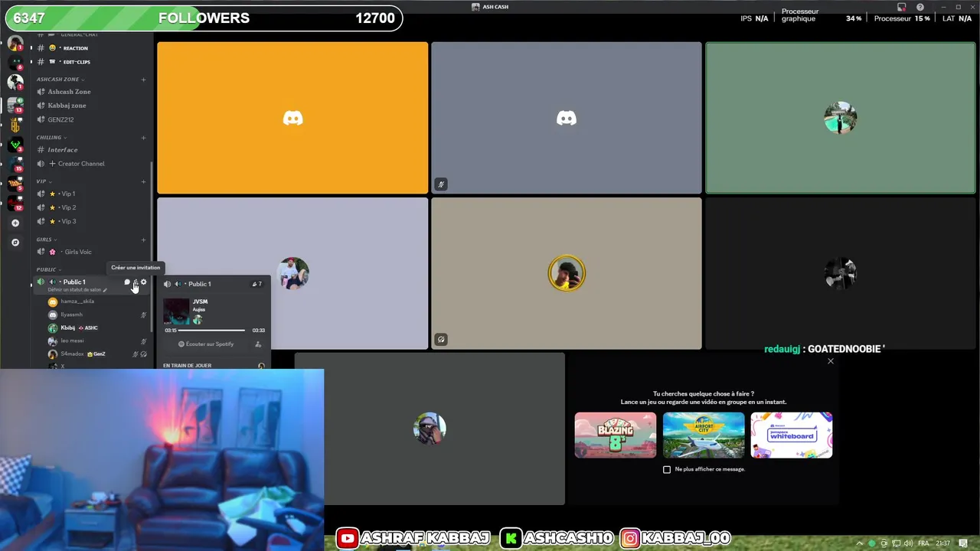Open the server icon with badge 12

click(x=15, y=203)
